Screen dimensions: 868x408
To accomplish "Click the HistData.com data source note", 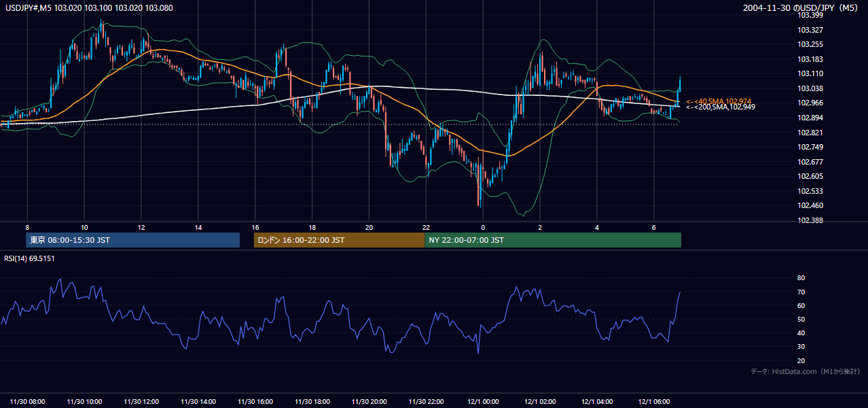I will coord(806,371).
